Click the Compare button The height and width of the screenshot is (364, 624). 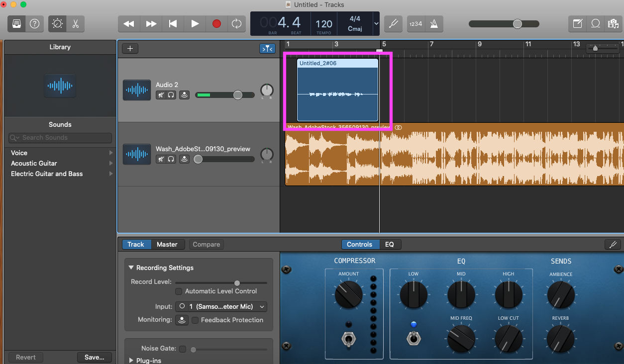207,244
